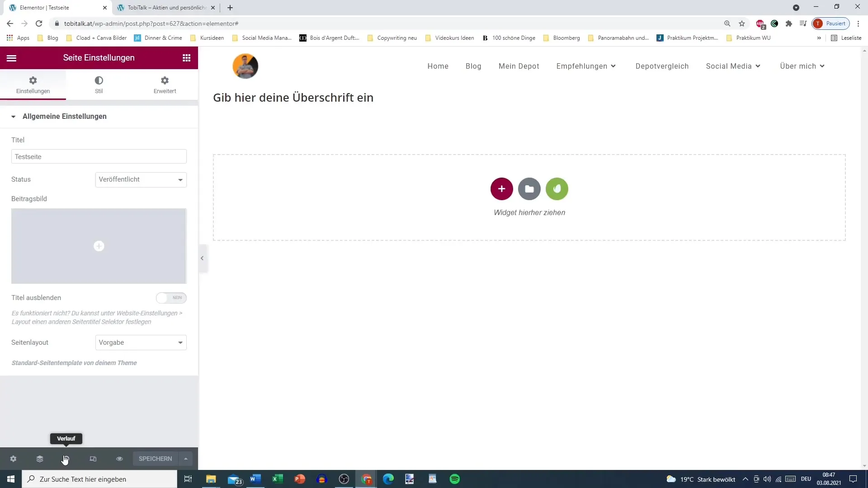The height and width of the screenshot is (488, 868).
Task: Open the Windows notification center
Action: [853, 479]
